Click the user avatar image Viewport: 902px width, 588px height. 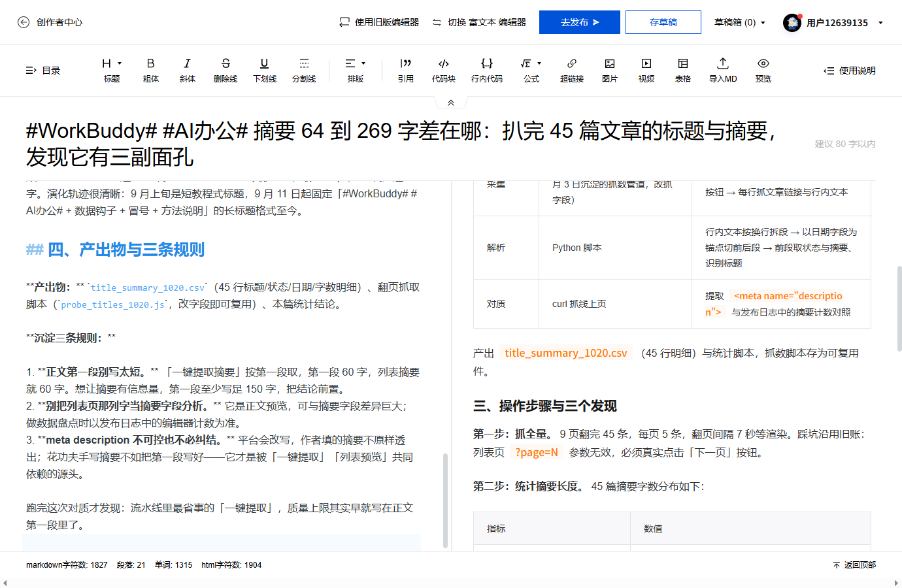click(792, 22)
